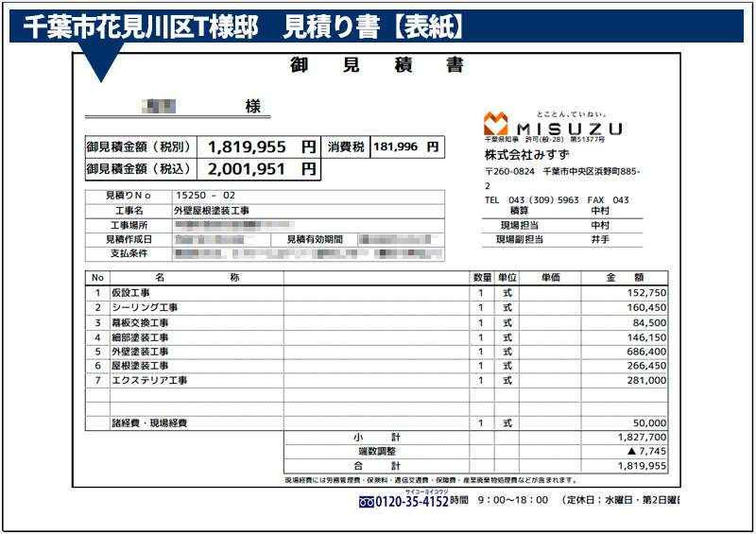Click the amount 281,000
The width and height of the screenshot is (756, 534).
[x=646, y=381]
